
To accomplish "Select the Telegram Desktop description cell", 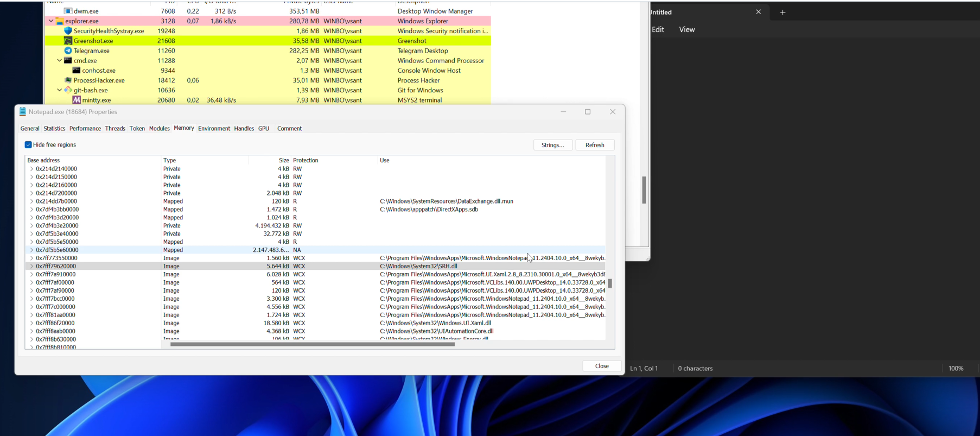I will tap(423, 50).
